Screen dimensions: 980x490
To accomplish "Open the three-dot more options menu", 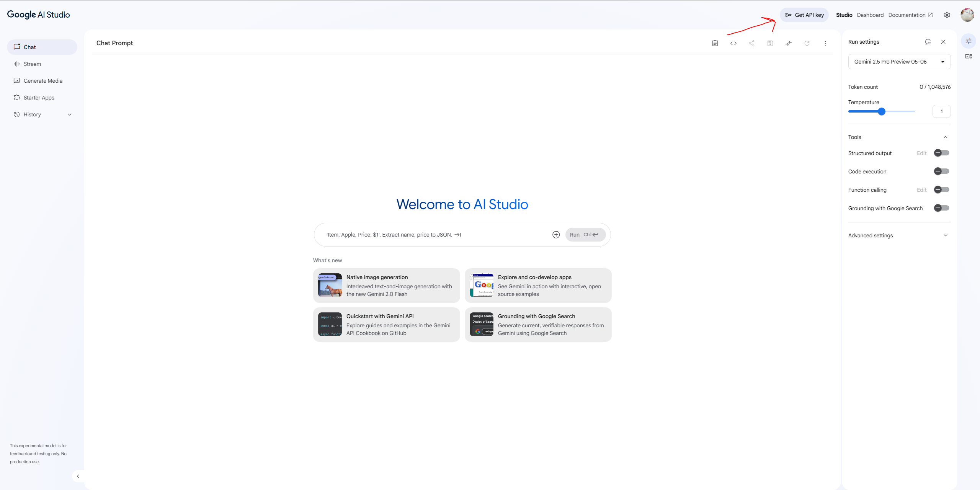I will pyautogui.click(x=825, y=43).
